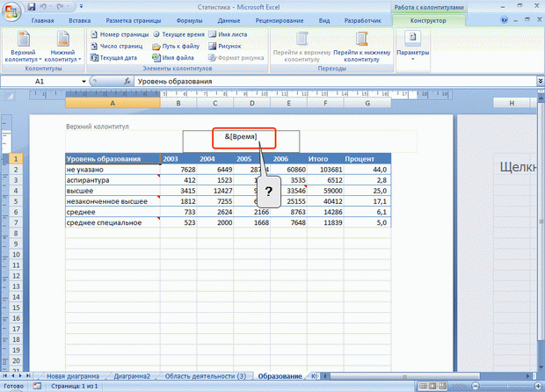Insert Число страниц page count element

pos(116,46)
